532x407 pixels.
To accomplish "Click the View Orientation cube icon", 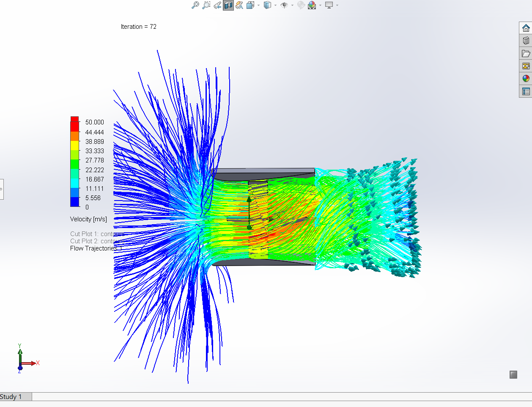I will 250,5.
